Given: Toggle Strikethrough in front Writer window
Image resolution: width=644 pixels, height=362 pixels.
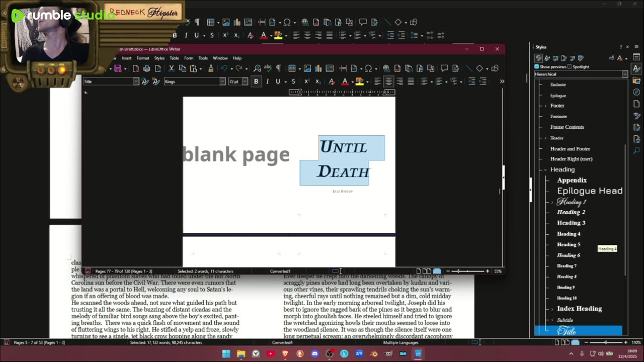Looking at the screenshot, I should click(293, 81).
